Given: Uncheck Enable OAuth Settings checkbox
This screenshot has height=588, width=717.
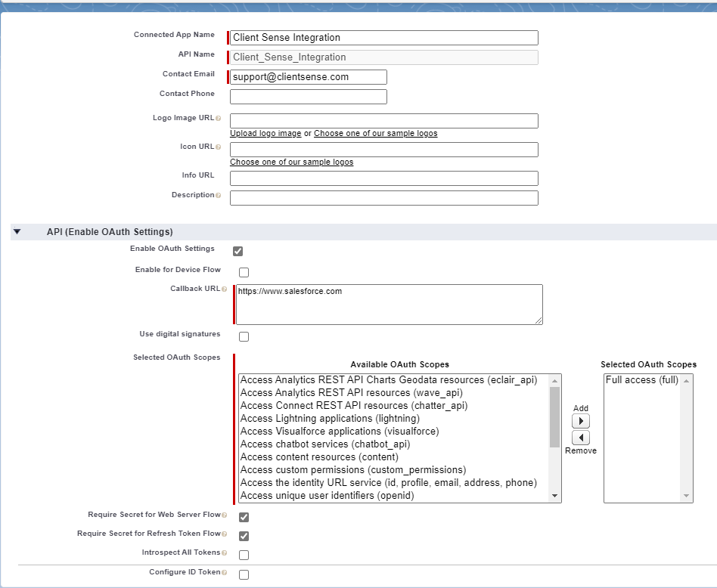Looking at the screenshot, I should (x=237, y=251).
